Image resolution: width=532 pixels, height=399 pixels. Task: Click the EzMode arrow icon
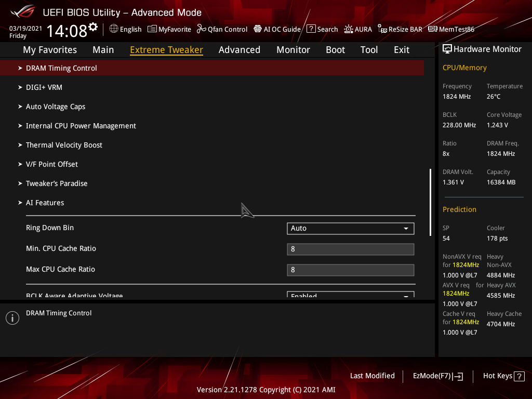pos(458,376)
